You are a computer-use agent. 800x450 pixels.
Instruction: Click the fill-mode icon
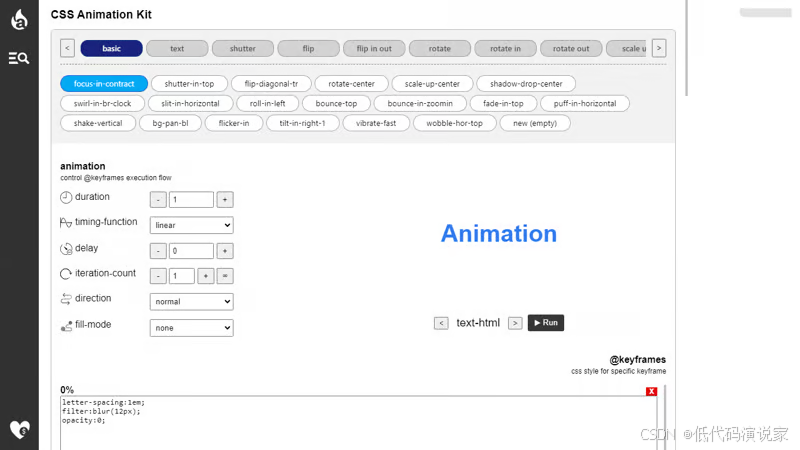[x=66, y=326]
